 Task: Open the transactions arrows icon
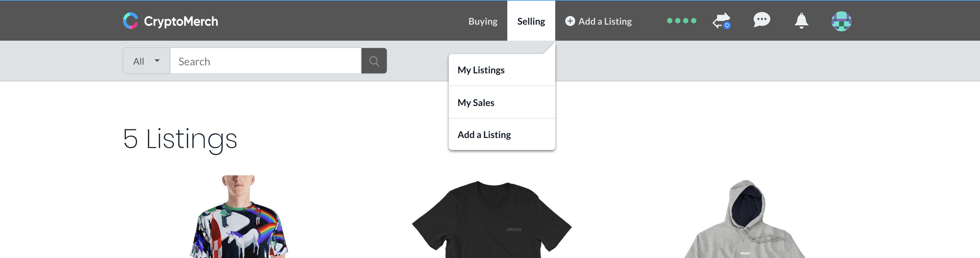721,21
